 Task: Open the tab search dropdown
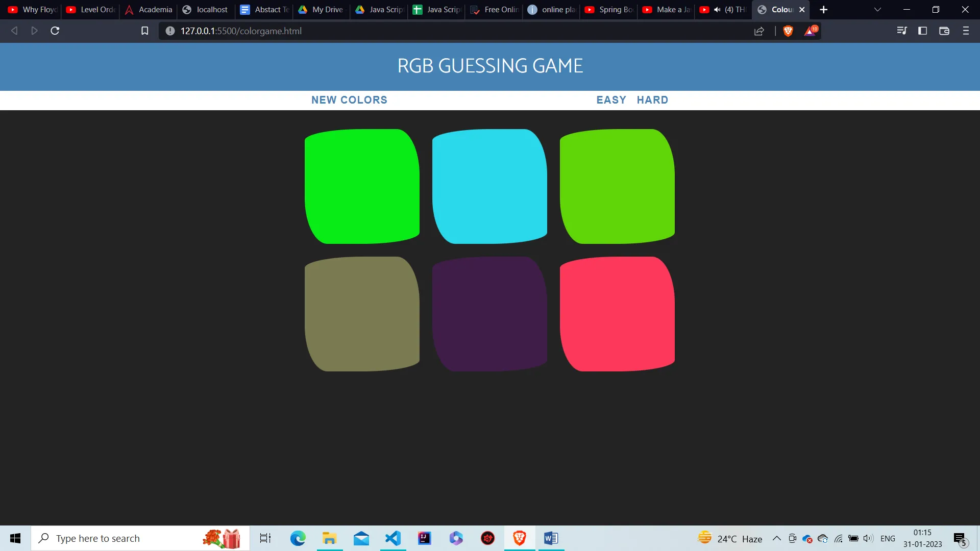click(x=877, y=9)
